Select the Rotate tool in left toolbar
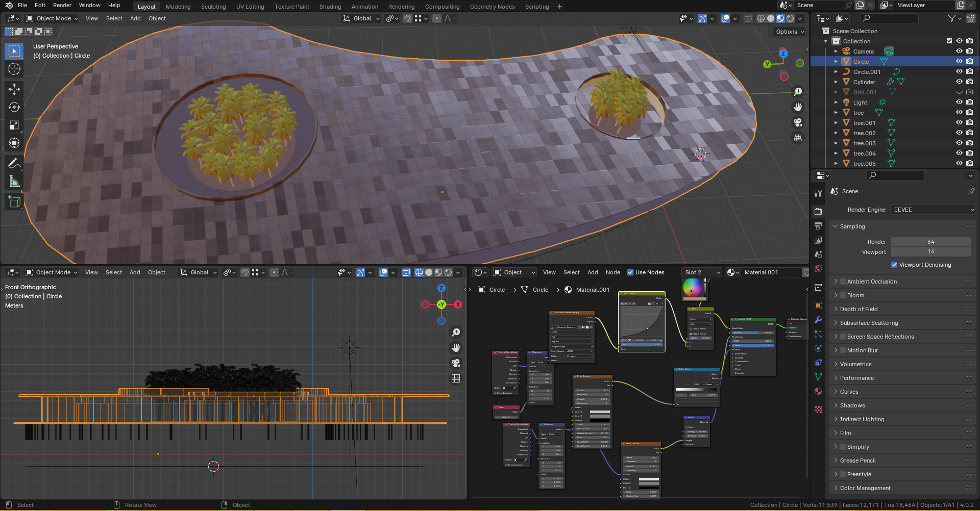 (14, 107)
